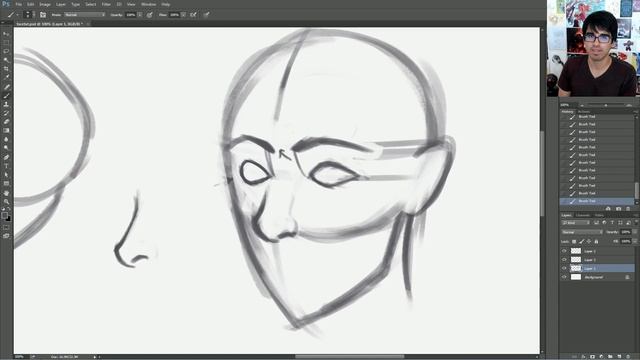Expand the brush Opacity slider arrow
The height and width of the screenshot is (360, 640).
point(140,15)
